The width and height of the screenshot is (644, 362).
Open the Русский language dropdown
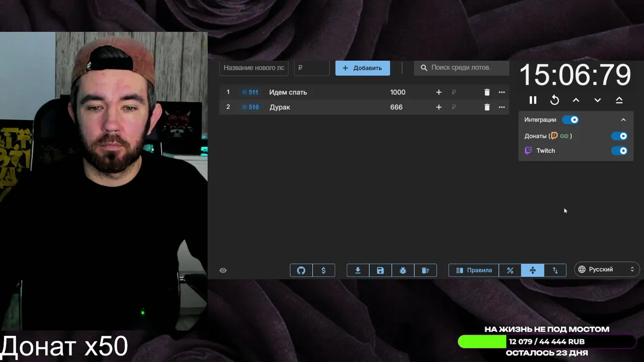point(607,269)
